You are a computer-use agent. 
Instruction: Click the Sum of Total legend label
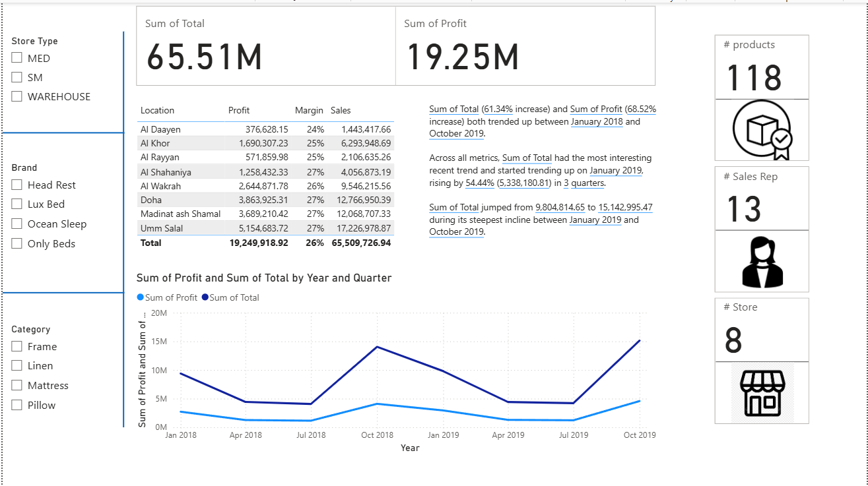[235, 297]
